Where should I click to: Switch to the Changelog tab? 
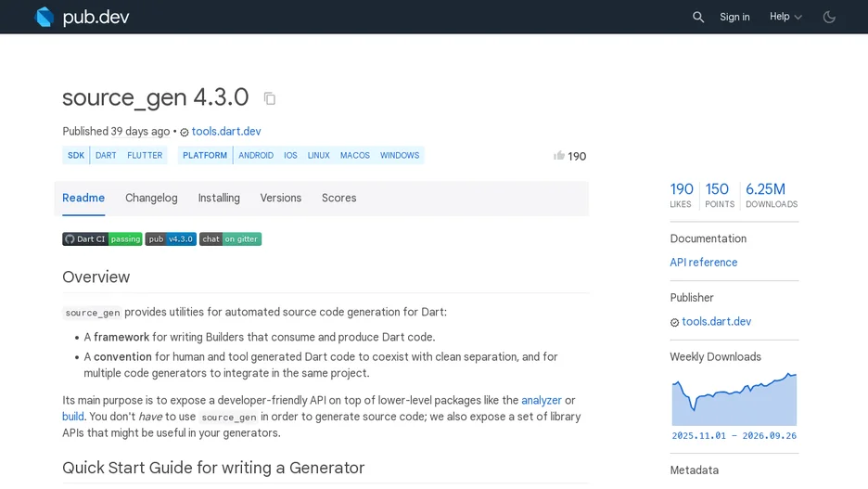pos(151,198)
